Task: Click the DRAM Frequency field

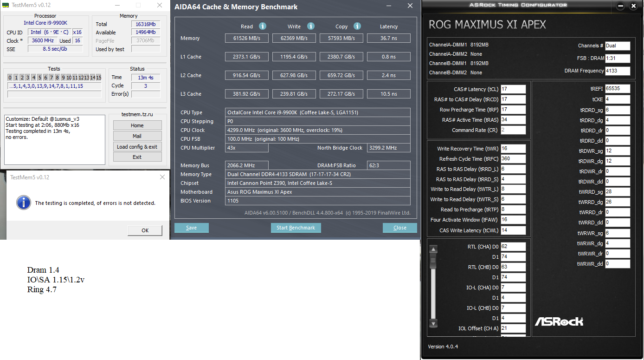Action: 618,71
